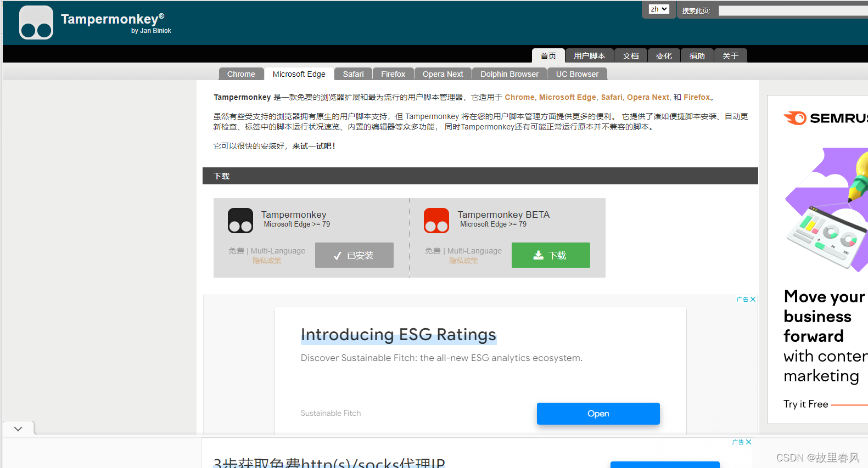Open the 文档 navigation tab
Image resolution: width=868 pixels, height=468 pixels.
tap(631, 56)
